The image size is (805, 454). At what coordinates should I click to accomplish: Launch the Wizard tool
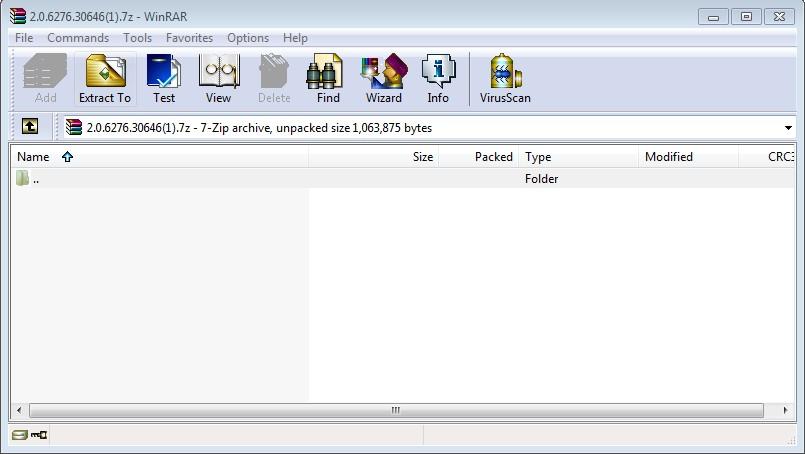pyautogui.click(x=384, y=79)
